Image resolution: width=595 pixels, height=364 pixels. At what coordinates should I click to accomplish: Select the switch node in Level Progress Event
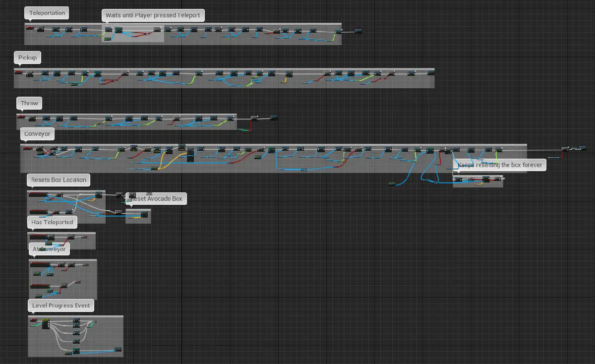tap(46, 324)
